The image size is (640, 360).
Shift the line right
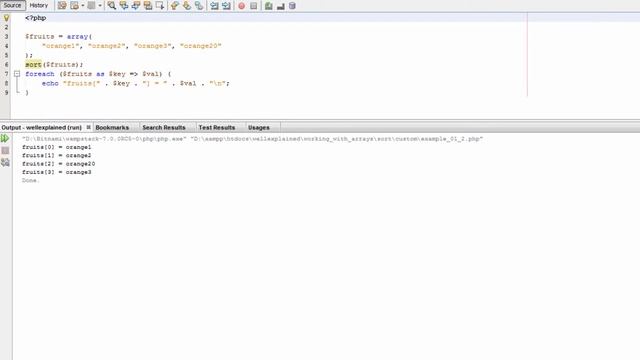pos(226,6)
